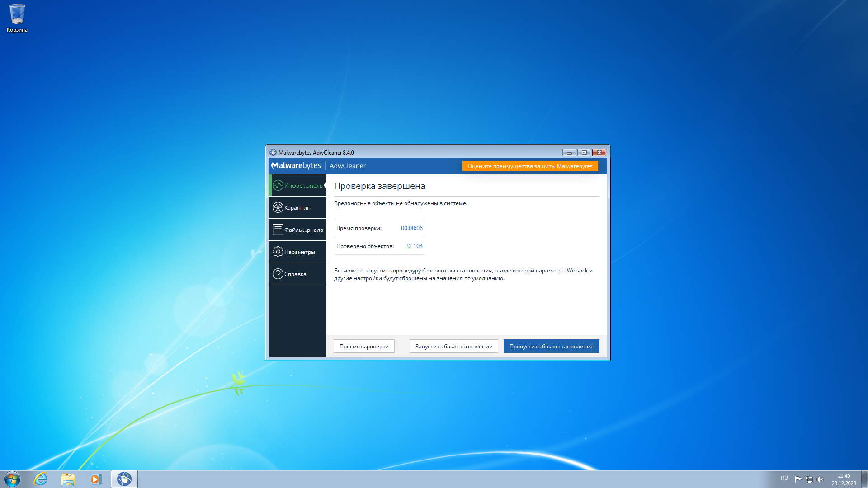
Task: Click the log files document icon
Action: click(278, 230)
